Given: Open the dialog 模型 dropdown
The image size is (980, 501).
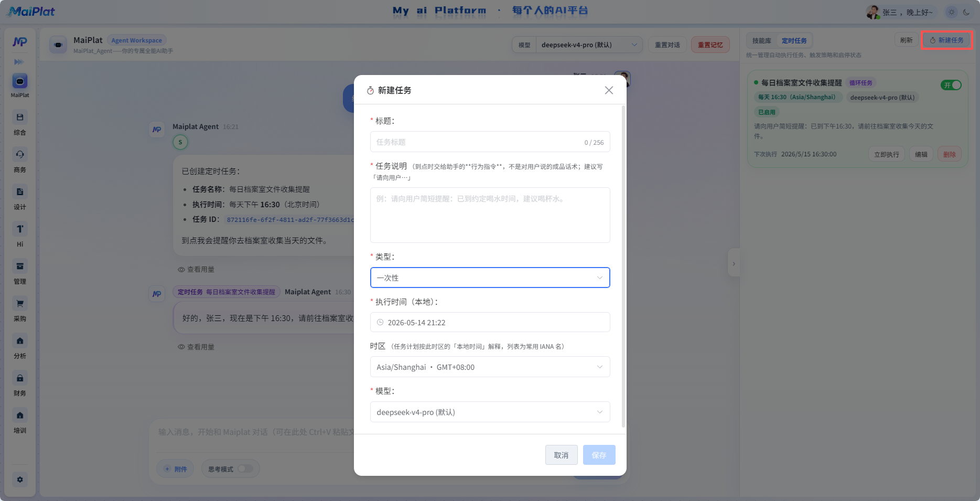Looking at the screenshot, I should 490,412.
